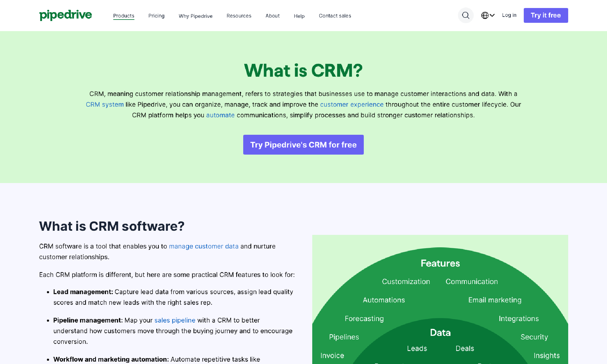Viewport: 607px width, 364px height.
Task: Open the manage customer data link
Action: (204, 246)
